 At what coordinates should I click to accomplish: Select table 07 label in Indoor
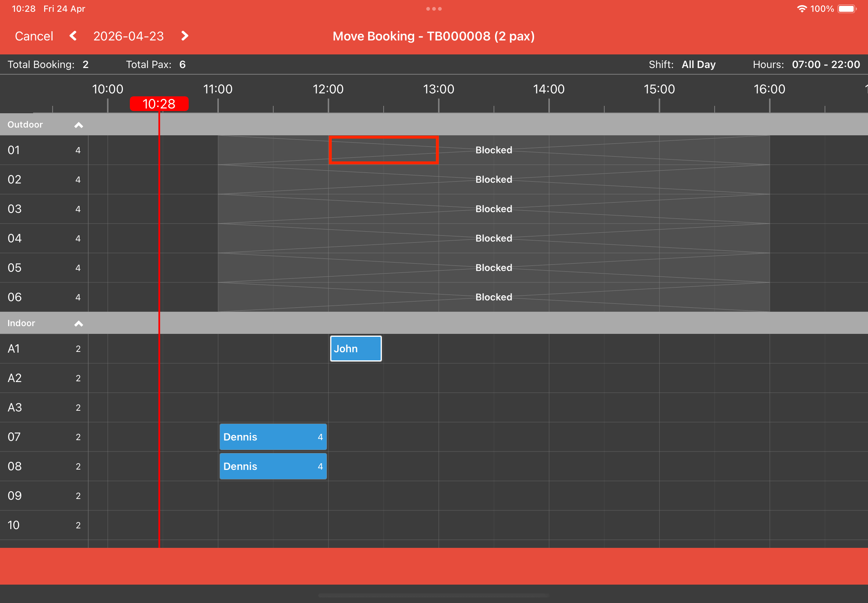pos(14,437)
